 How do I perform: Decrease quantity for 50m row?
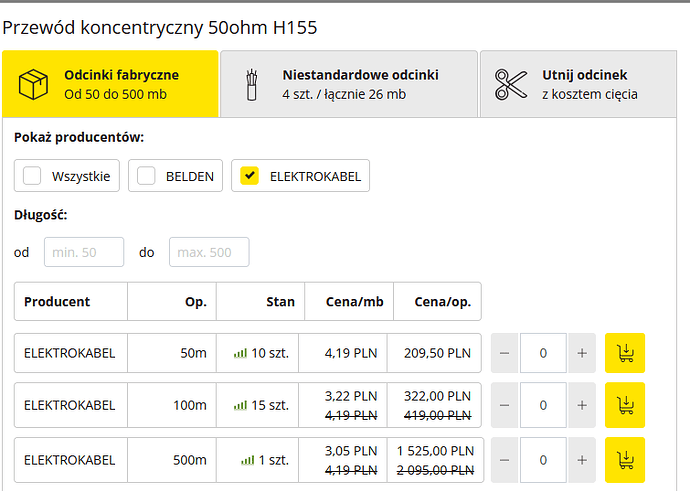pyautogui.click(x=505, y=353)
